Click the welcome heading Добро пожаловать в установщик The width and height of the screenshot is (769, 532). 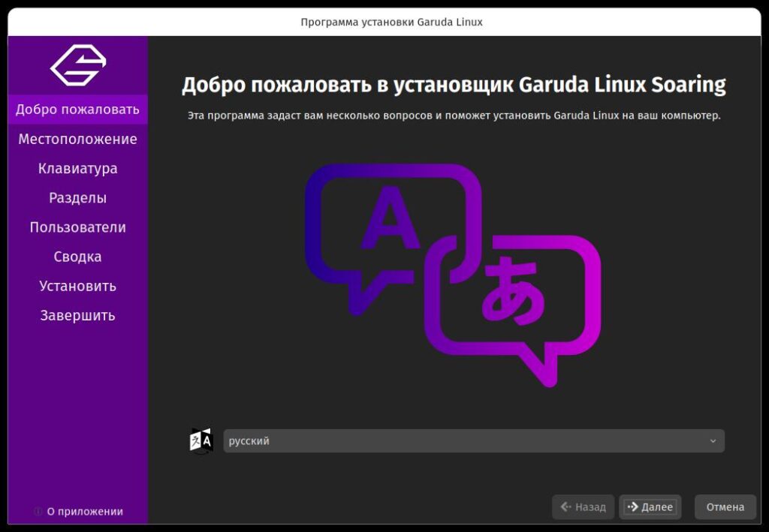click(454, 85)
